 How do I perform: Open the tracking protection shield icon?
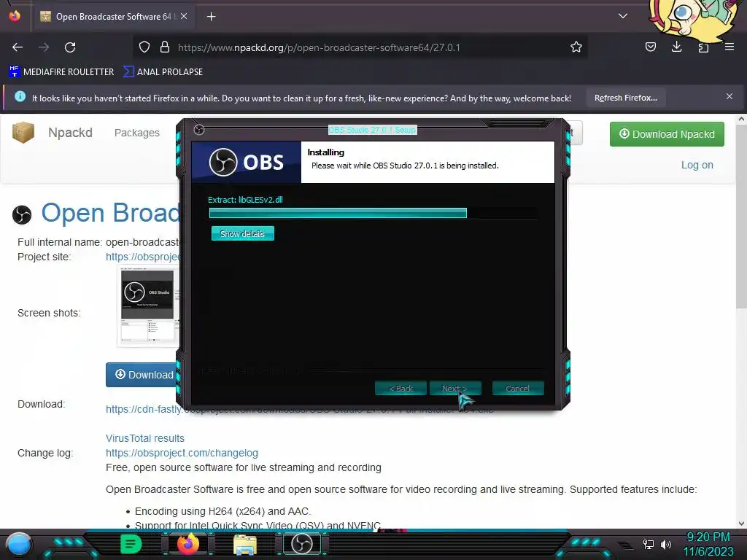(x=144, y=47)
